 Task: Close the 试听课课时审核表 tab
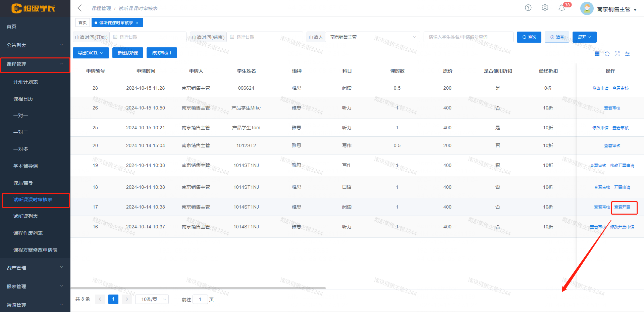click(137, 23)
